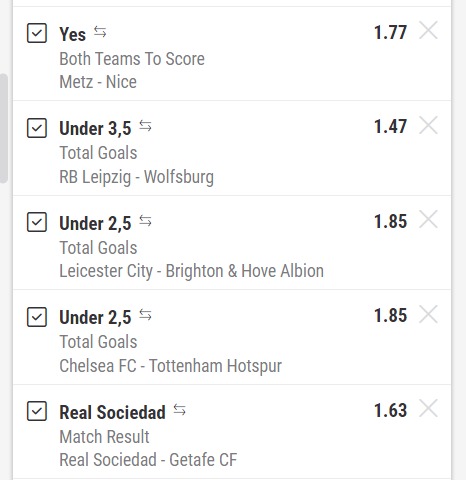Open the Chelsea FC - Tottenham Hotspur match
The height and width of the screenshot is (480, 466).
(x=171, y=366)
